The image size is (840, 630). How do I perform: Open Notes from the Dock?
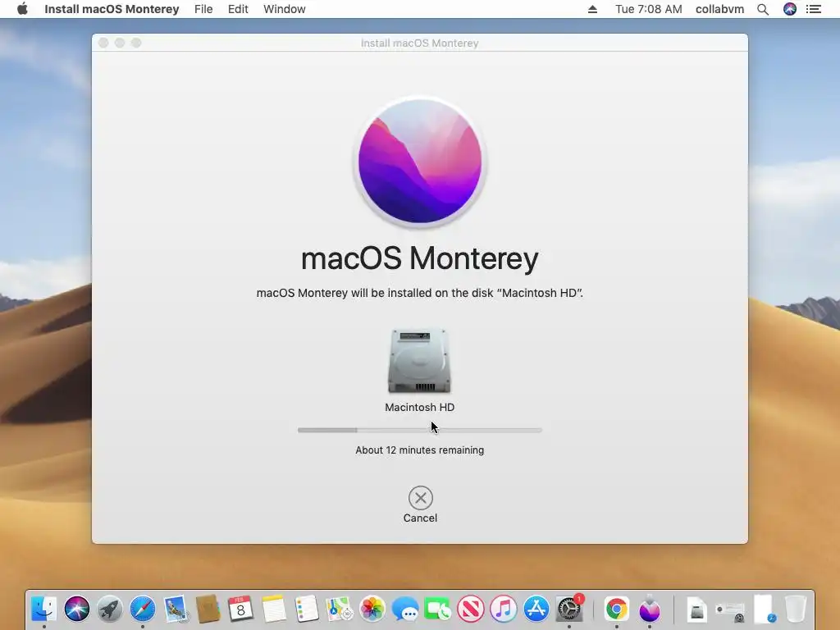coord(274,609)
